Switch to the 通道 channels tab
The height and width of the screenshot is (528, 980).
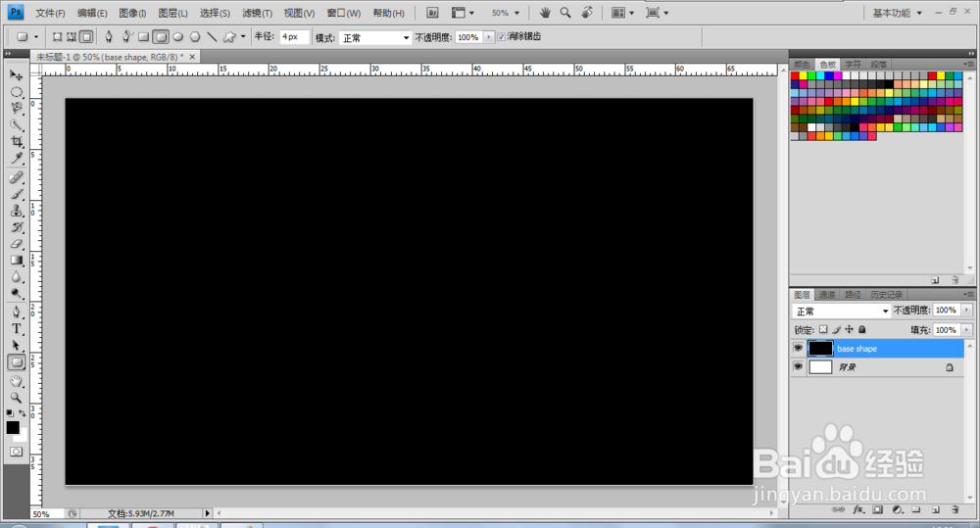827,294
